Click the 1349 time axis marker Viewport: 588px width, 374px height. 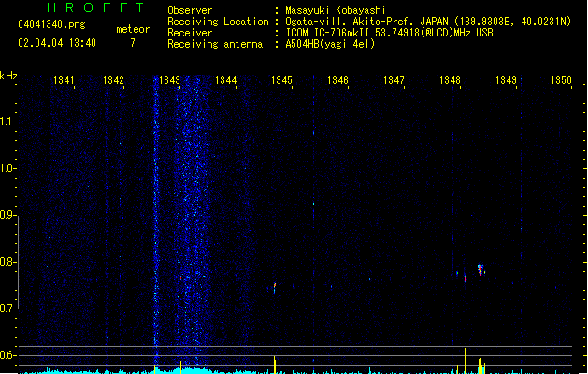507,80
